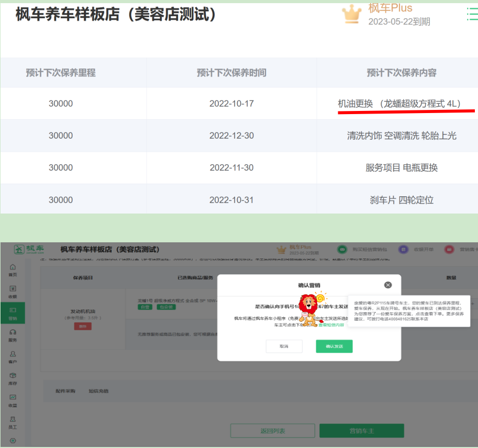Open the 配件采购 tab
This screenshot has height=448, width=478.
point(65,391)
